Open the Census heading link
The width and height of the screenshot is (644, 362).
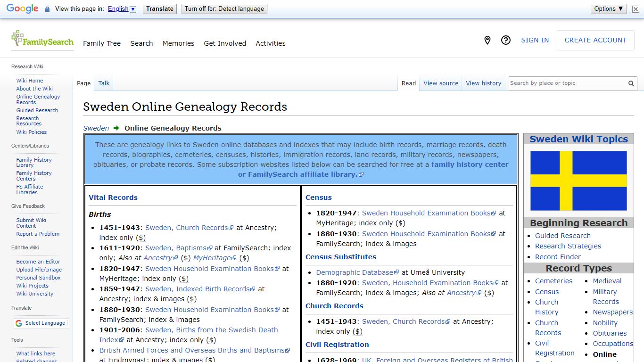pos(319,197)
